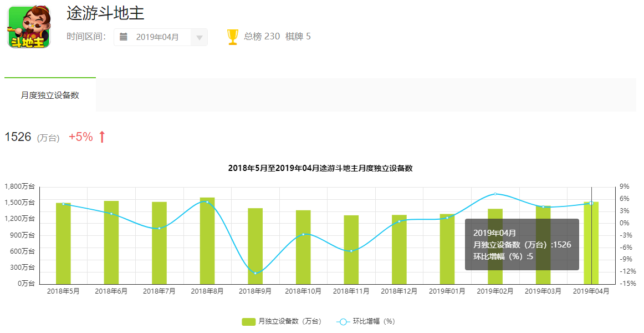Click the 总榜 230 ranking text
Image resolution: width=644 pixels, height=333 pixels.
262,37
